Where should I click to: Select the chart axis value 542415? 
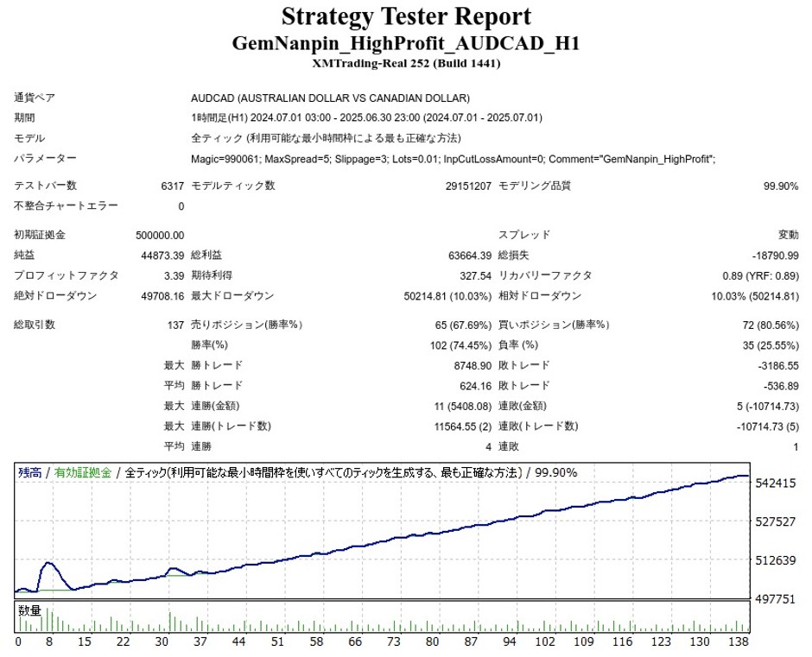[x=775, y=483]
